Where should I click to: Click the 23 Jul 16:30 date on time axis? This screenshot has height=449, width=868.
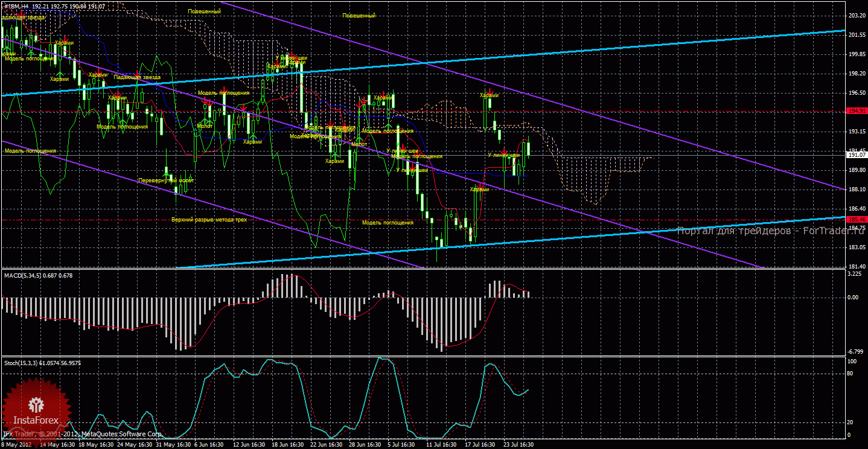[x=519, y=445]
